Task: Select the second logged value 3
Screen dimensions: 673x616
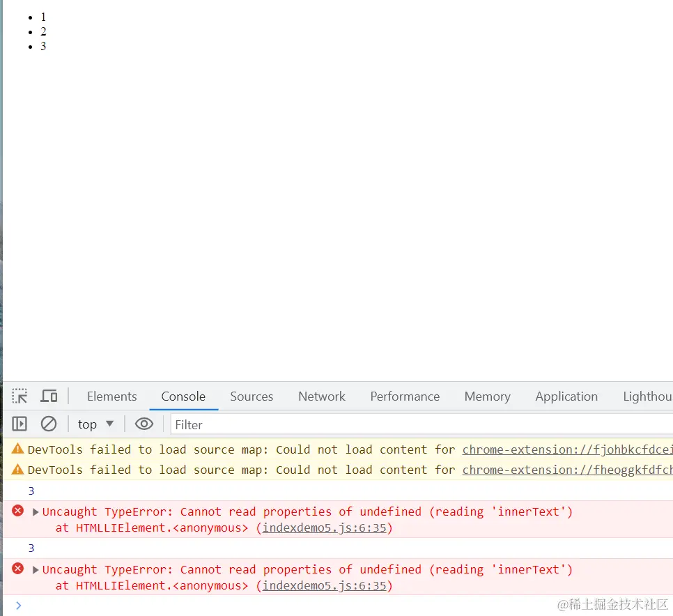Action: point(31,548)
